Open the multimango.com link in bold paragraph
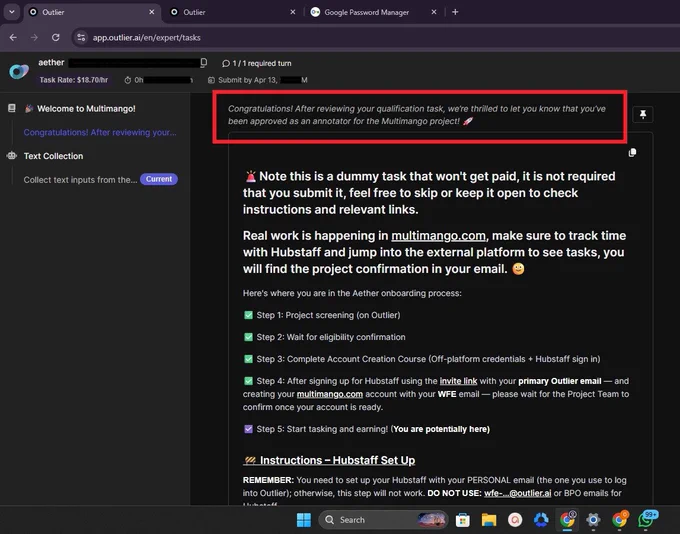680x534 pixels. point(438,236)
